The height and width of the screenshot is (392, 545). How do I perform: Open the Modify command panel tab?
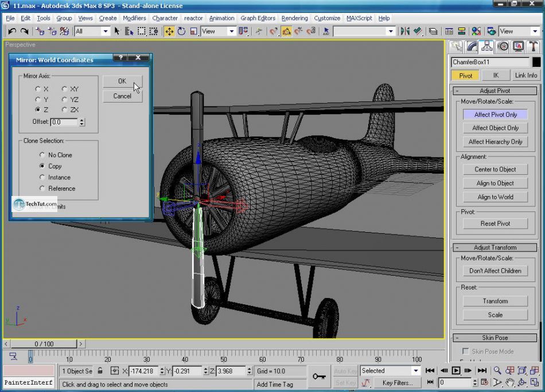pyautogui.click(x=472, y=46)
